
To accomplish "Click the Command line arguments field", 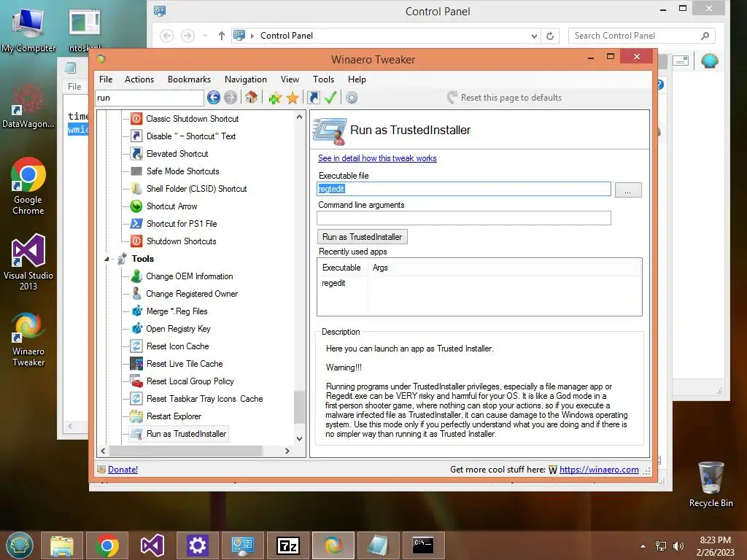I will 463,218.
